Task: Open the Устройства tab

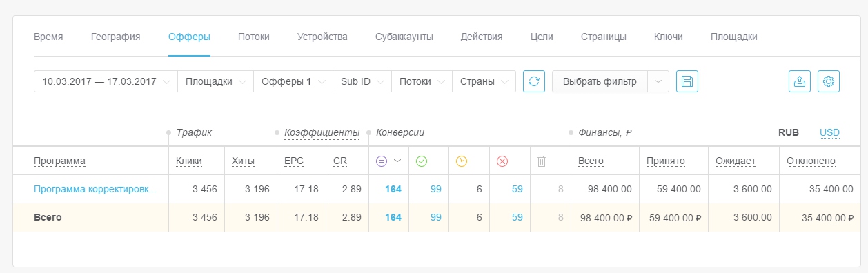Action: (x=322, y=37)
